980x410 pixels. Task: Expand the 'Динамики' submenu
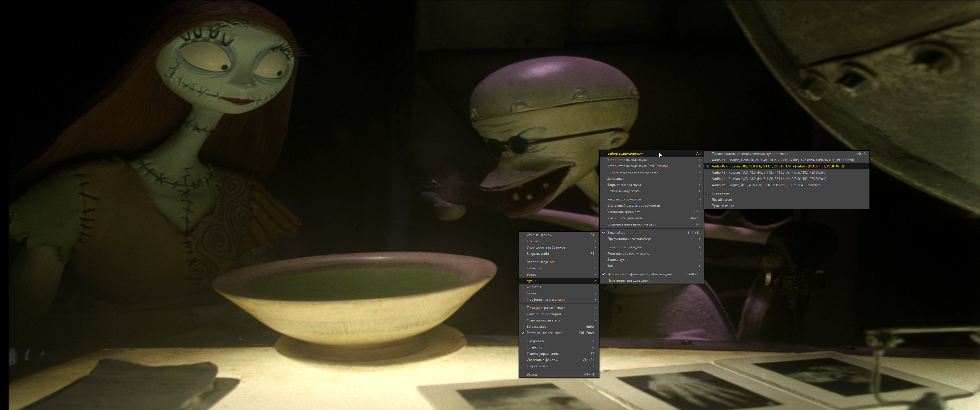click(651, 179)
